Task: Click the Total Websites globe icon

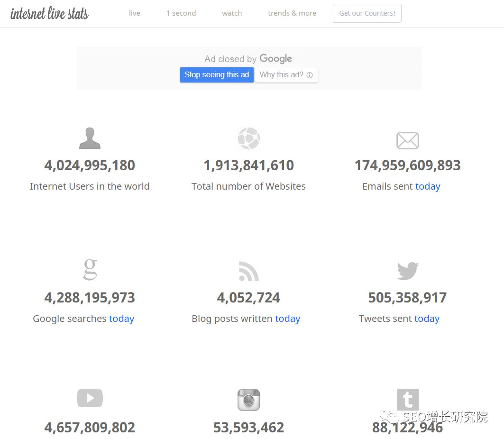Action: point(249,138)
